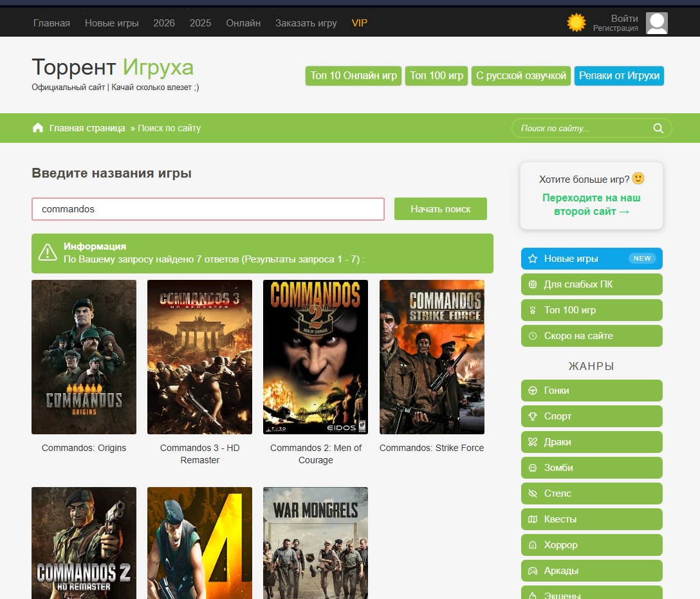The image size is (700, 599).
Task: Click Commandos: Strike Force title link
Action: click(432, 448)
